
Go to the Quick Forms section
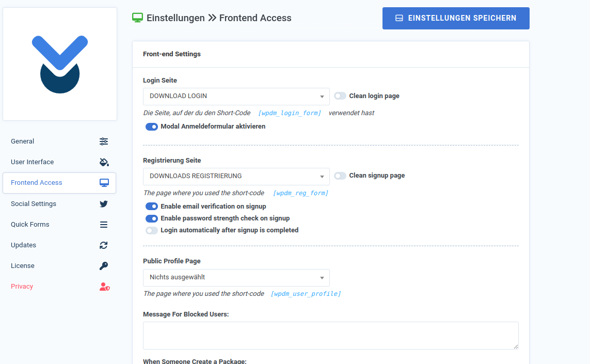point(30,225)
